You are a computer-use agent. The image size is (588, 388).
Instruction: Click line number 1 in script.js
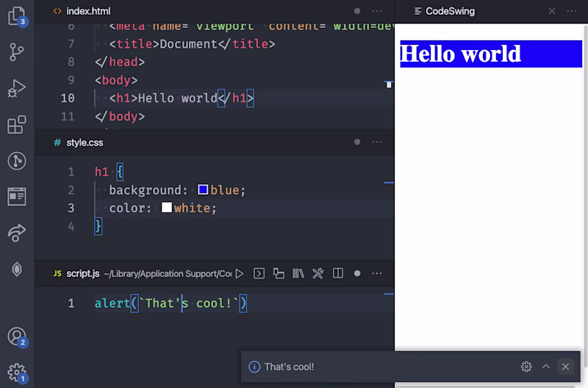coord(71,303)
